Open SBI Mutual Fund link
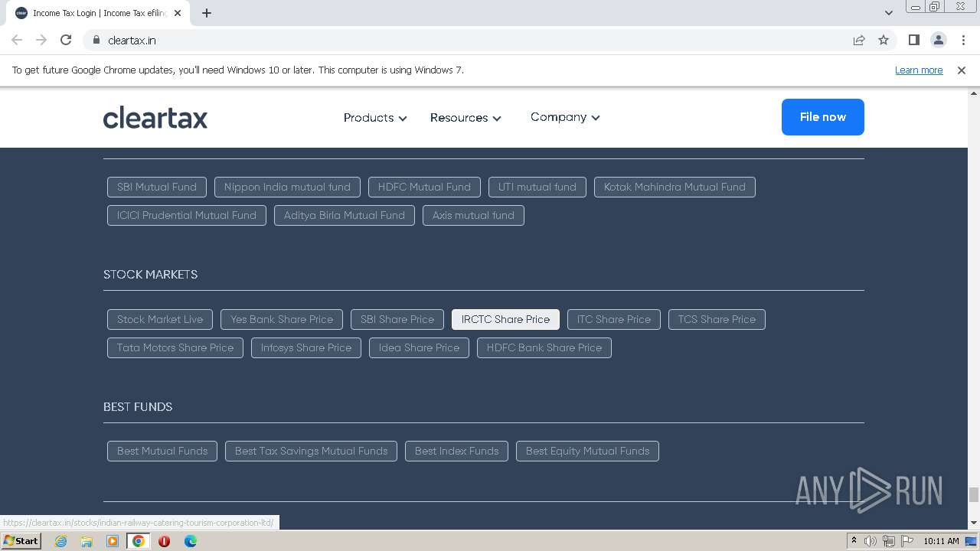This screenshot has height=551, width=980. click(x=157, y=187)
